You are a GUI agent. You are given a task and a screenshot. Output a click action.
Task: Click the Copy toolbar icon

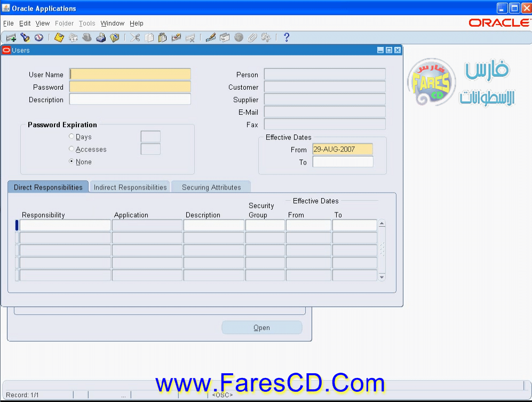coord(149,37)
